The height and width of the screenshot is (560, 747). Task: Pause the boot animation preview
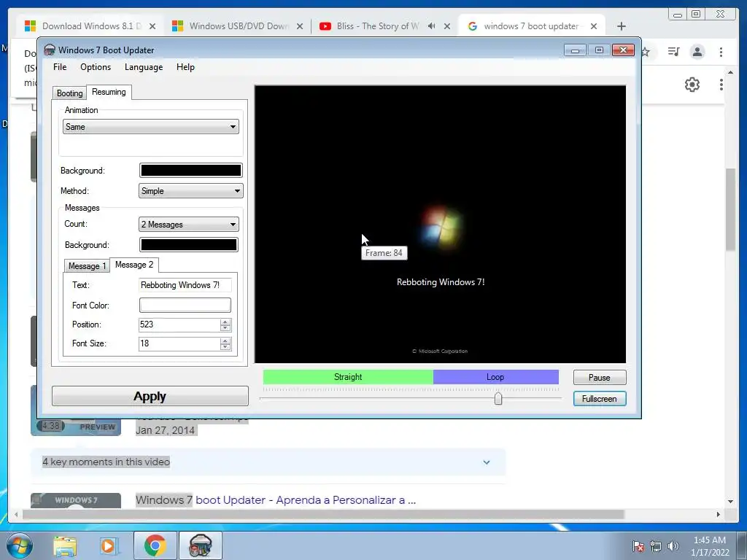(x=600, y=378)
